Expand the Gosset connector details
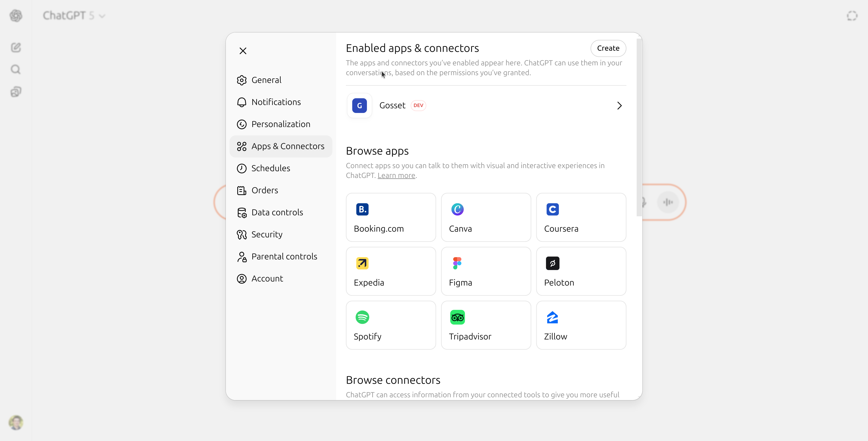Image resolution: width=868 pixels, height=441 pixels. [619, 105]
